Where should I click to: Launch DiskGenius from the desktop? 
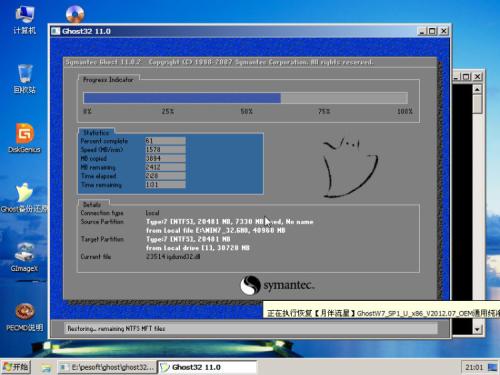click(x=25, y=138)
